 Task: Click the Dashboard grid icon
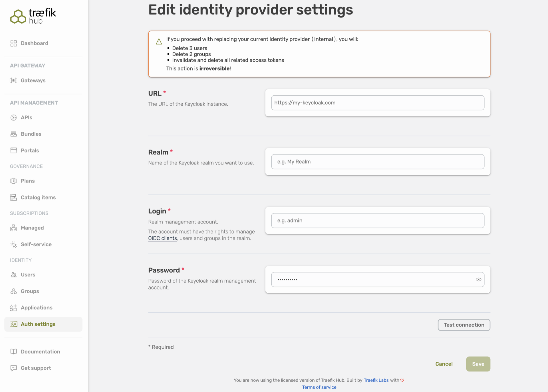click(13, 43)
